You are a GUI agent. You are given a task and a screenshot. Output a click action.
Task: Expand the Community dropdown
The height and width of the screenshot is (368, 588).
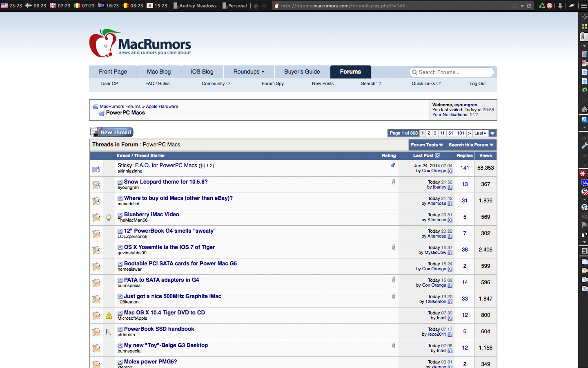point(216,83)
